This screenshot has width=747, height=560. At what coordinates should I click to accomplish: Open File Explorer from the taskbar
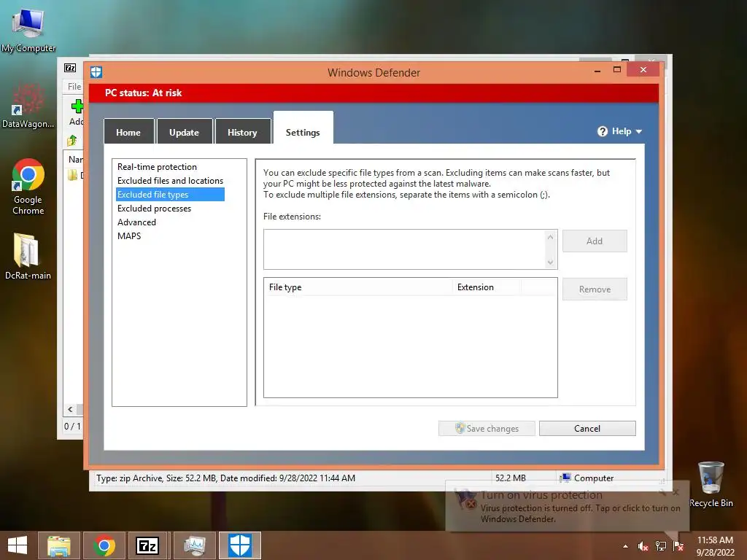(x=59, y=545)
